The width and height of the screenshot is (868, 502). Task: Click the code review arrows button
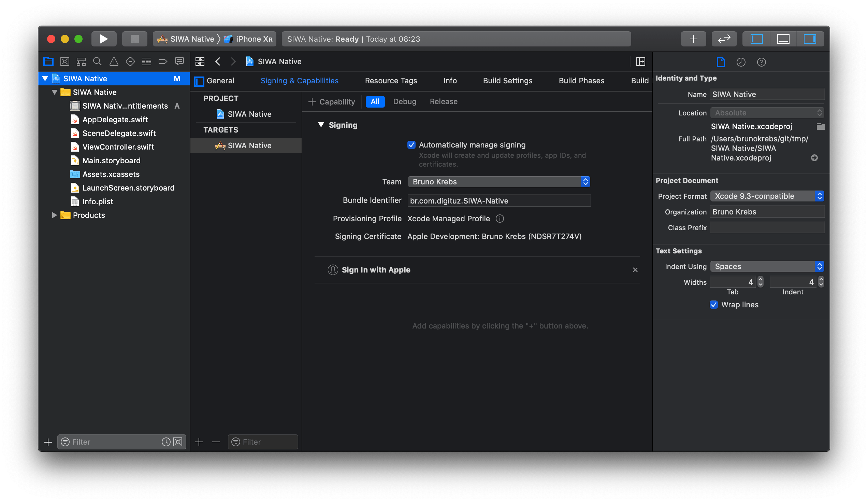[x=724, y=39]
